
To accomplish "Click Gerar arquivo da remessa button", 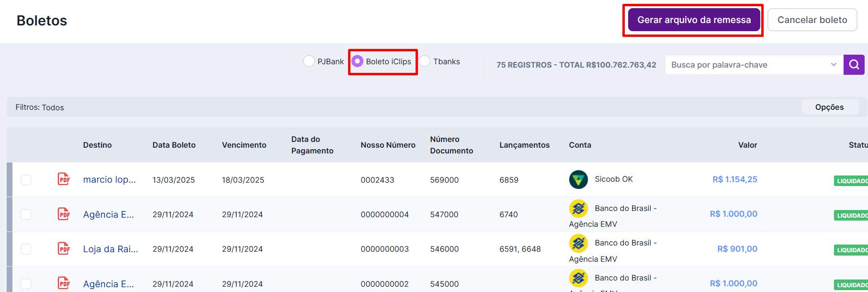I will [x=694, y=20].
